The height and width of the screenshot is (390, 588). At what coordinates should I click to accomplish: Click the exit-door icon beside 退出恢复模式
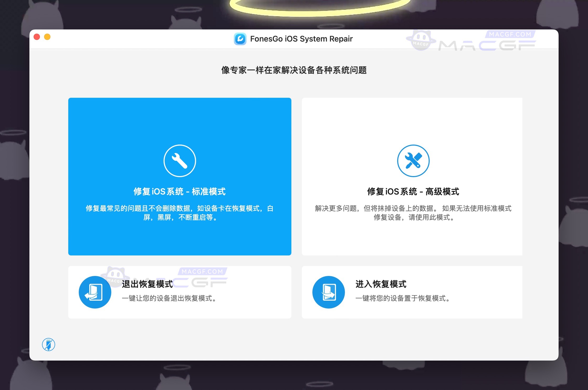coord(95,292)
